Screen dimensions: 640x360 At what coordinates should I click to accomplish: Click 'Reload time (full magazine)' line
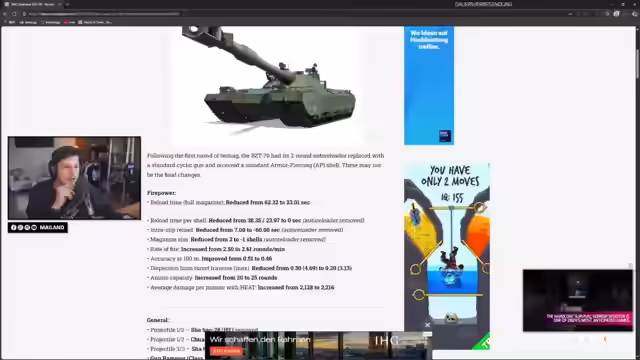tap(229, 202)
